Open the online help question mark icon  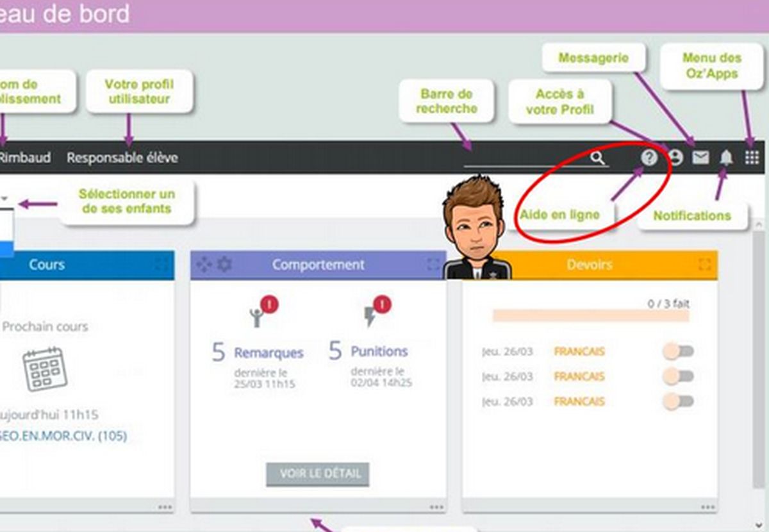pos(649,158)
